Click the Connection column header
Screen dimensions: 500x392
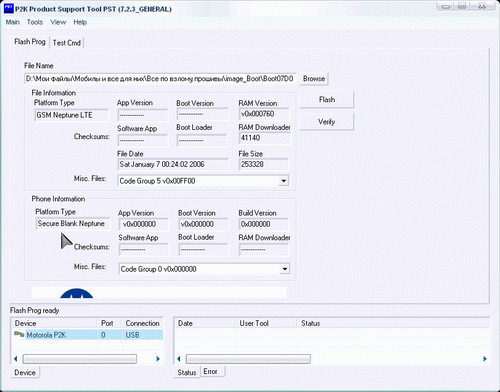pyautogui.click(x=143, y=323)
